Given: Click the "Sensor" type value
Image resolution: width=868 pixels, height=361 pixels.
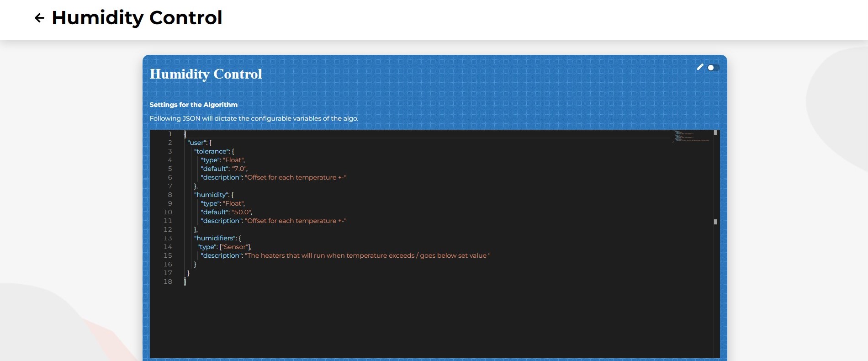Looking at the screenshot, I should pyautogui.click(x=235, y=247).
